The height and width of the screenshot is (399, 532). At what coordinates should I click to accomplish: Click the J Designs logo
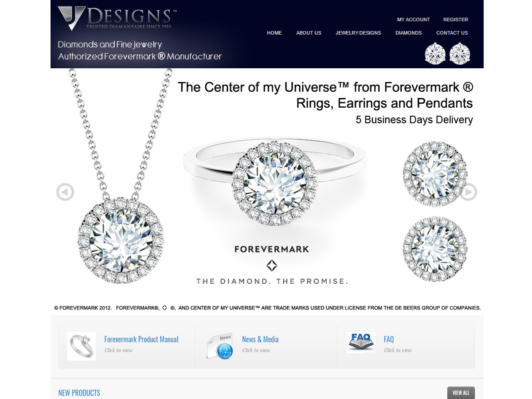(117, 18)
